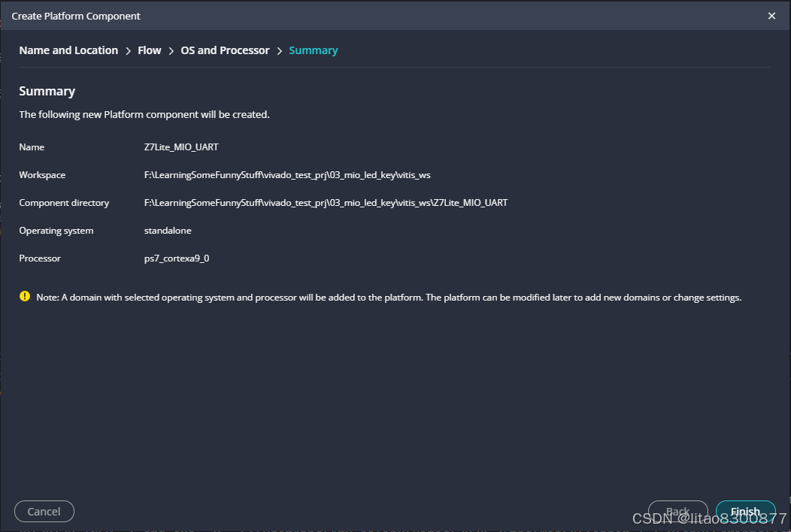Click the yellow note warning icon
791x532 pixels.
[x=25, y=297]
